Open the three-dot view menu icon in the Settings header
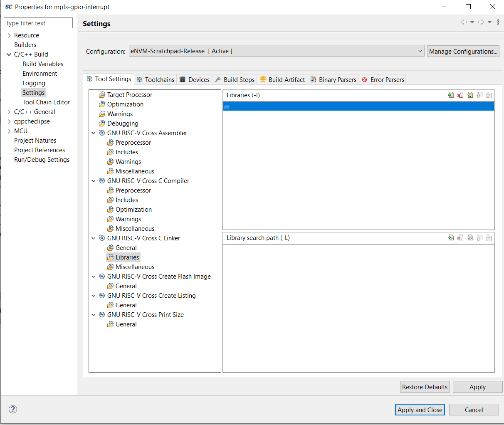504x425 pixels. [x=498, y=22]
